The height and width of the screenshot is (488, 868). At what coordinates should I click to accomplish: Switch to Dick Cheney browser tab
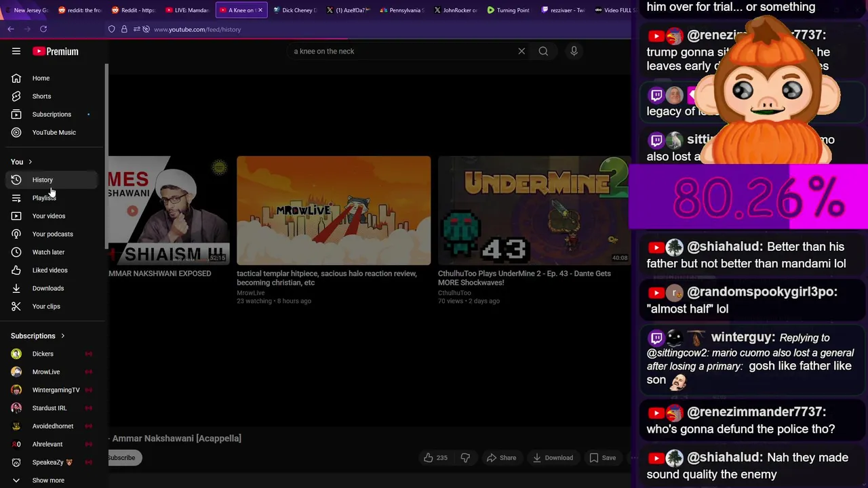point(294,10)
